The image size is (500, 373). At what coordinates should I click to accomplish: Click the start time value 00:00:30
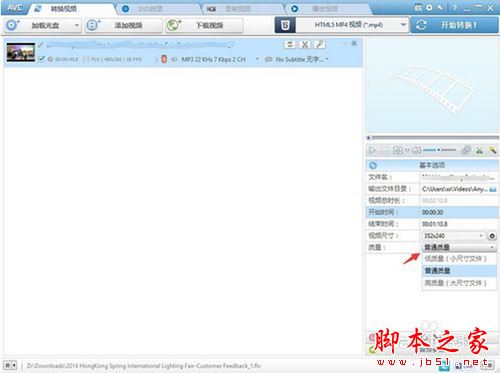click(x=433, y=212)
